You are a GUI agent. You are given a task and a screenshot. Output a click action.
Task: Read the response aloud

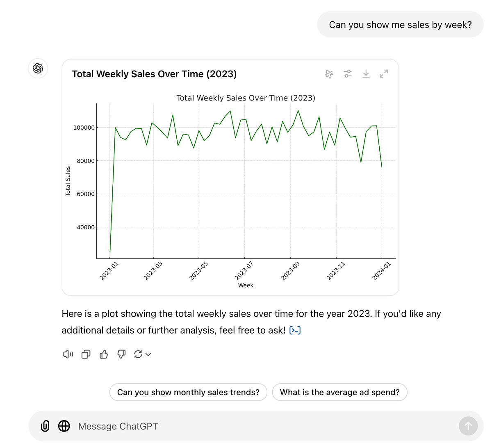pyautogui.click(x=67, y=354)
